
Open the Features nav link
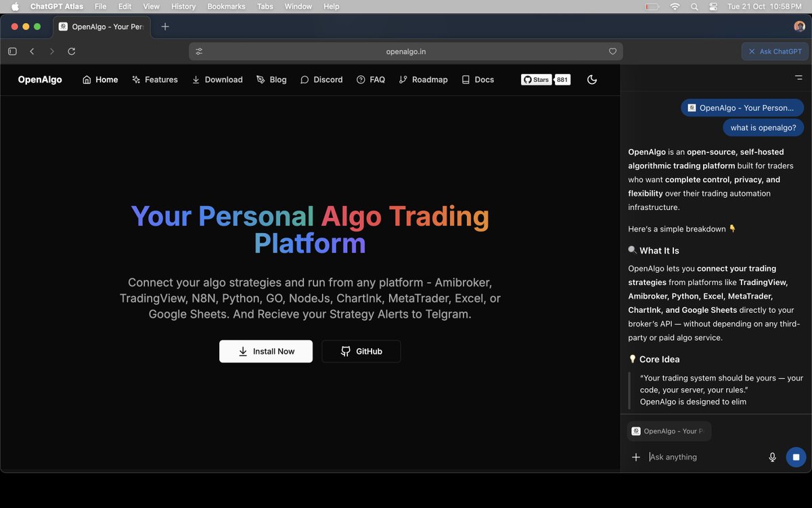[x=155, y=80]
